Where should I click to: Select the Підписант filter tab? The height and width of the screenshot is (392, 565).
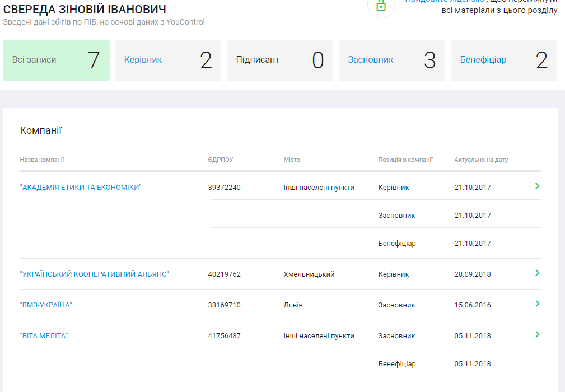(279, 60)
